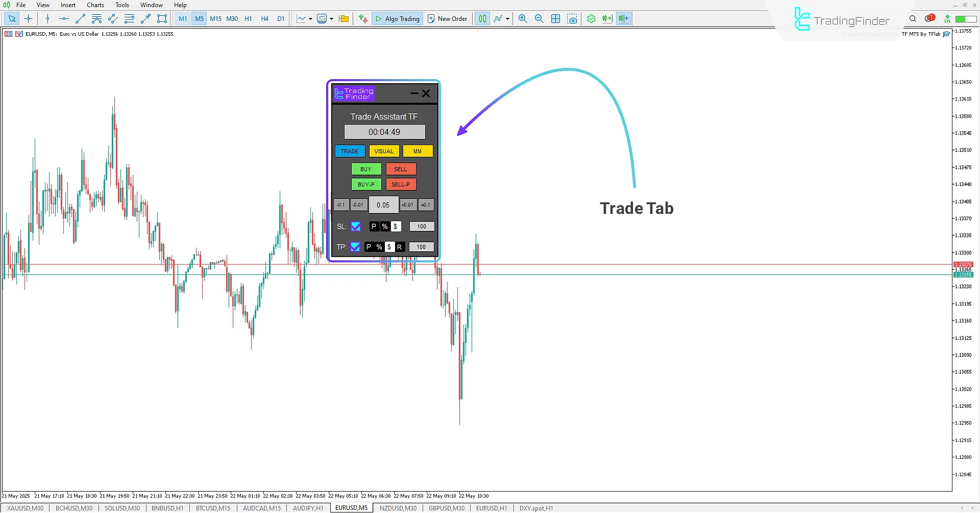This screenshot has height=513, width=980.
Task: Select the rectangle drawing tool
Action: [162, 18]
